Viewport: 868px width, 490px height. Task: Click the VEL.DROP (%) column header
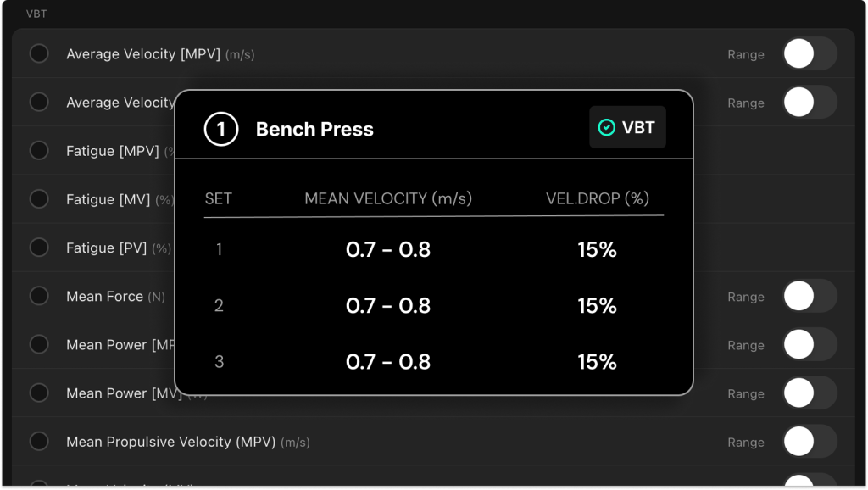click(597, 198)
